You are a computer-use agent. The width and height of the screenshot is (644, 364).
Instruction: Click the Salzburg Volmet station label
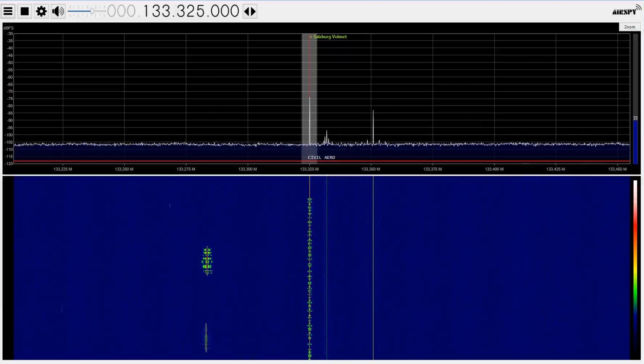328,37
